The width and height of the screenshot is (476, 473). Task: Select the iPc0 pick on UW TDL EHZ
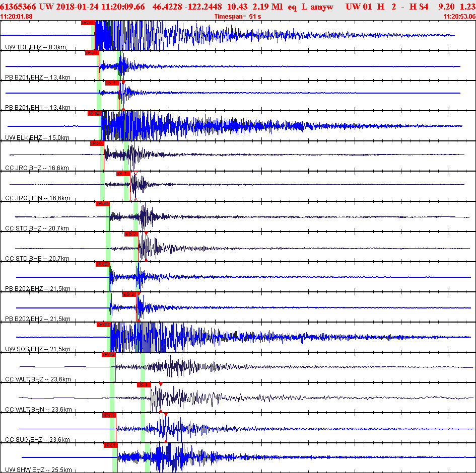[x=88, y=23]
